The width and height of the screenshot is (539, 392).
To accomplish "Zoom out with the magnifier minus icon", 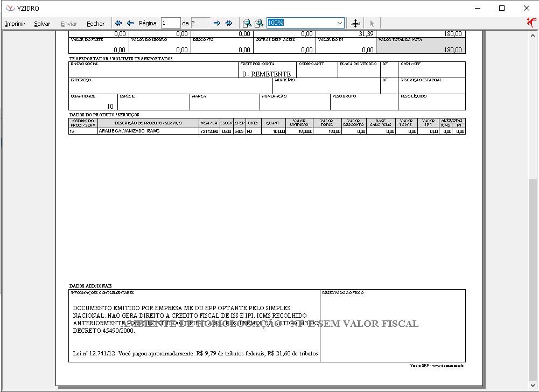I will (247, 23).
